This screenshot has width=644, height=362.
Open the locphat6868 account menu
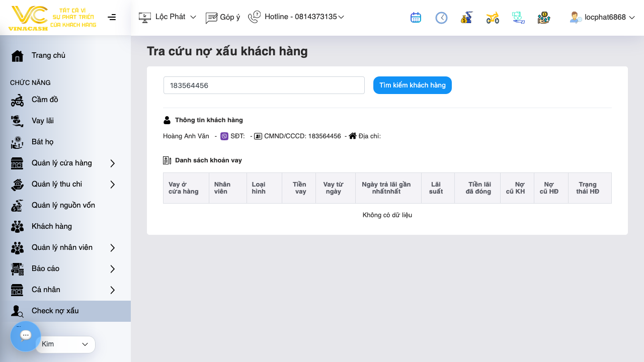tap(610, 17)
